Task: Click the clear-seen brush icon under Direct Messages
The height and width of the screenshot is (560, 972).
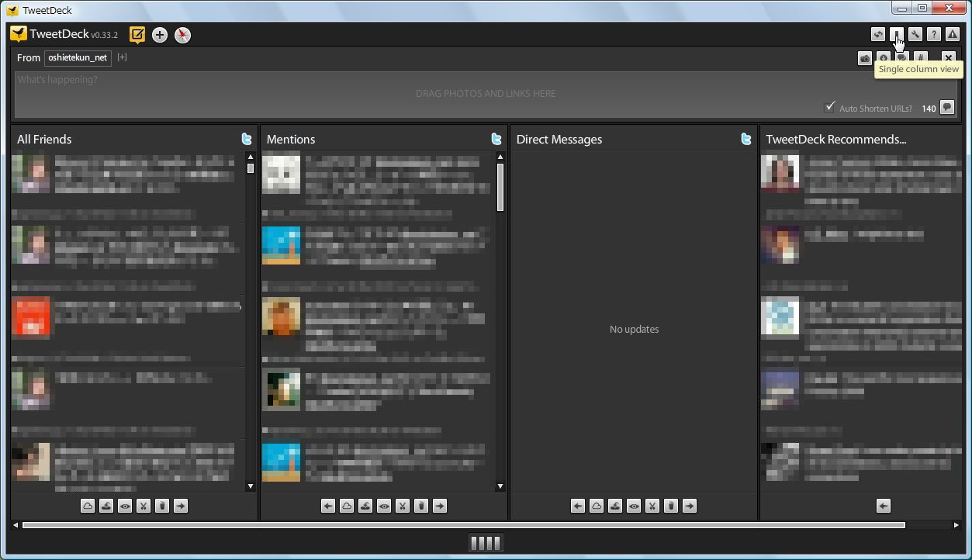Action: [615, 506]
